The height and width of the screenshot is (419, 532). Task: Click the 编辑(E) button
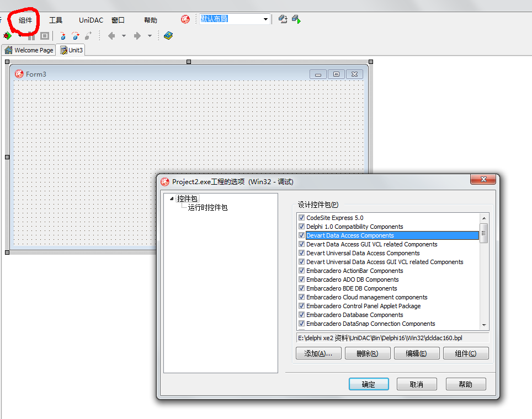[x=417, y=353]
